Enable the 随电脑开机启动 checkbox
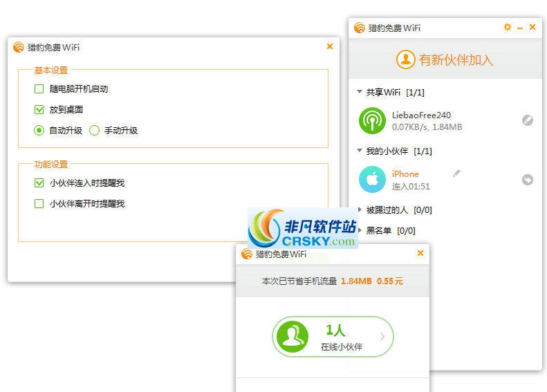The image size is (547, 392). [x=39, y=89]
